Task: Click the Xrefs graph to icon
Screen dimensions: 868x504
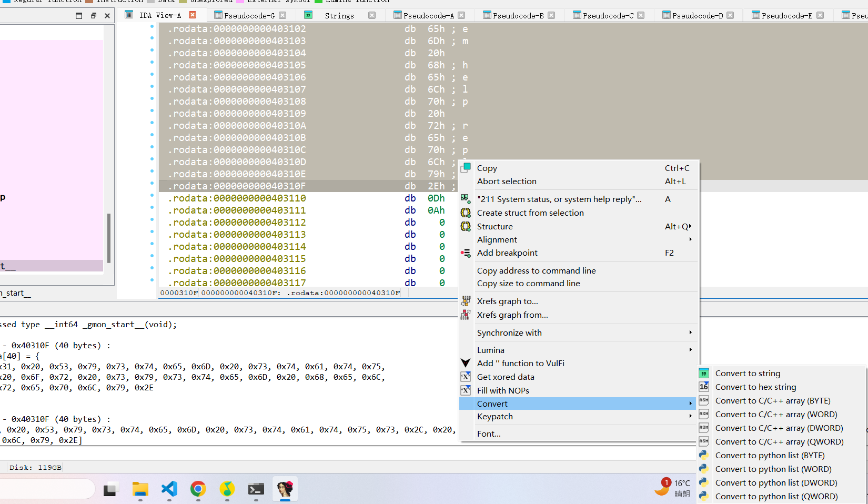Action: tap(466, 301)
